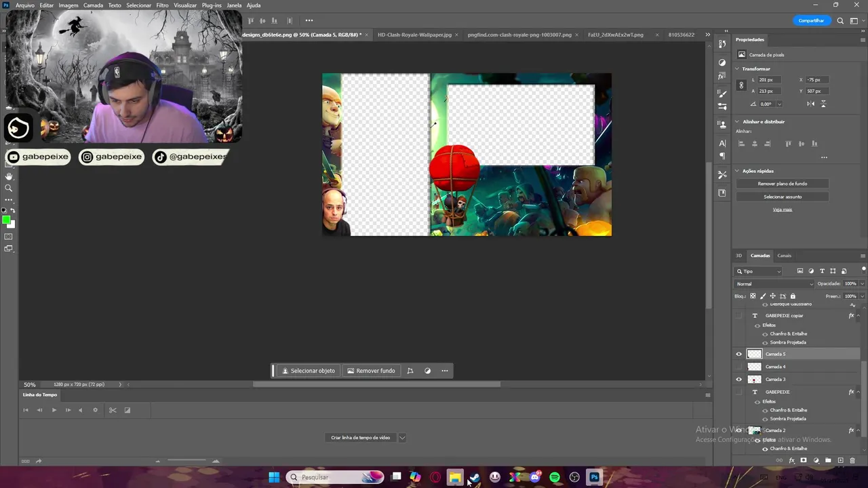This screenshot has width=868, height=488.
Task: Open the Veja mais link
Action: click(x=783, y=209)
